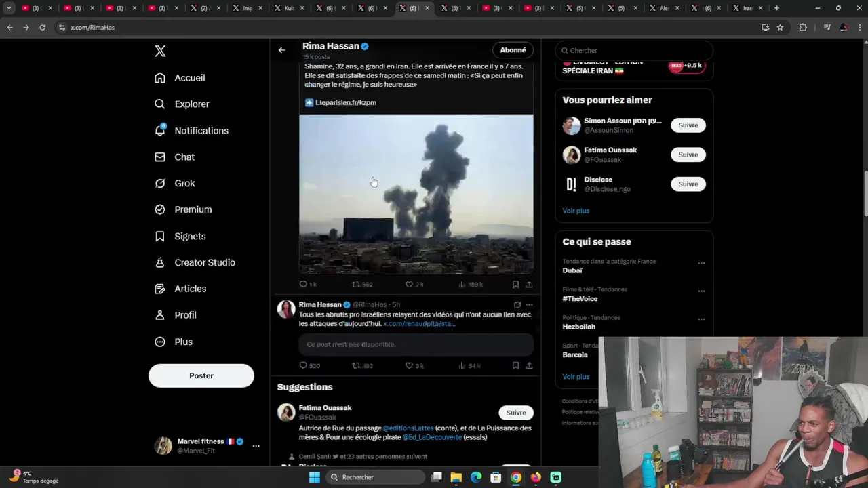Follow Simon Assoun
This screenshot has width=868, height=488.
pos(688,125)
